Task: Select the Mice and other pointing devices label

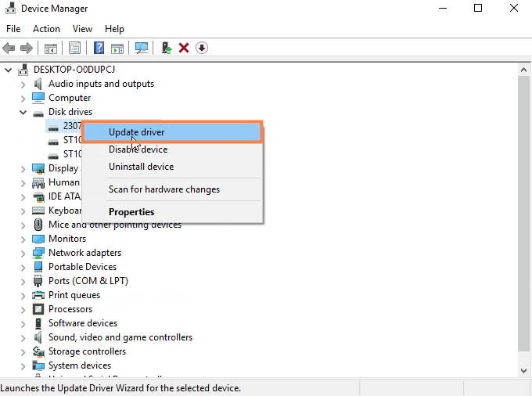Action: (x=115, y=225)
